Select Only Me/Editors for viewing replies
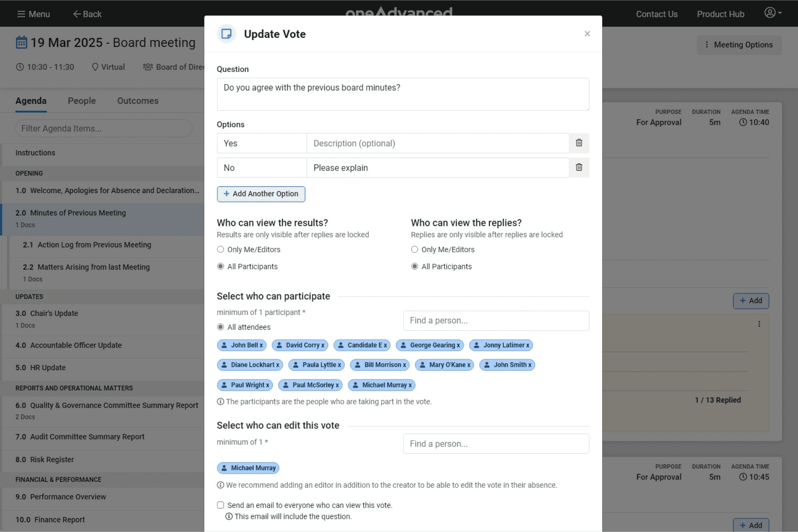Viewport: 798px width, 532px height. (x=415, y=250)
